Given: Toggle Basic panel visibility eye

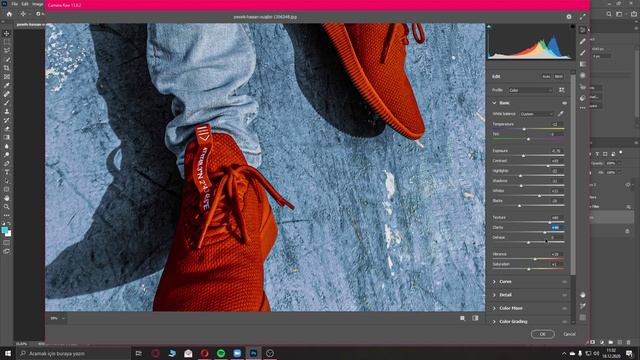Looking at the screenshot, I should 564,103.
